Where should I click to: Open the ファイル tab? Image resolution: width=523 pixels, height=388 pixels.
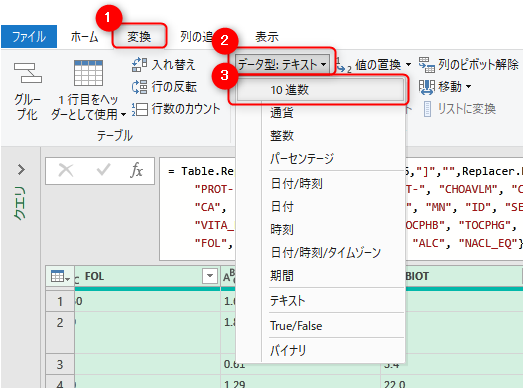[x=29, y=36]
